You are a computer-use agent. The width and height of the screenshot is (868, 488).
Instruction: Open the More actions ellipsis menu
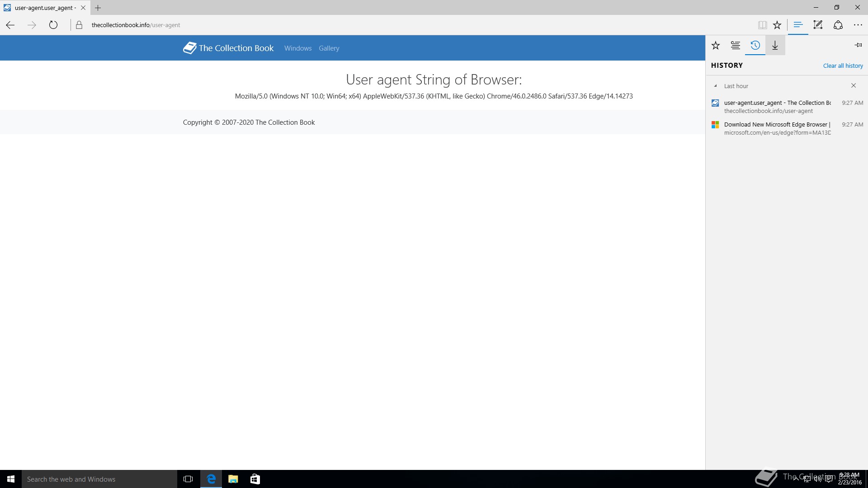(858, 25)
